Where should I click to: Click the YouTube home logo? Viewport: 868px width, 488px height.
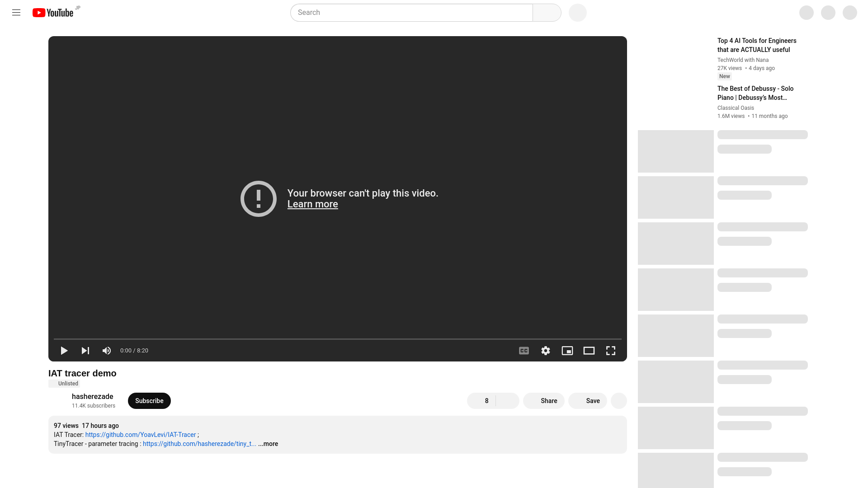[x=53, y=12]
